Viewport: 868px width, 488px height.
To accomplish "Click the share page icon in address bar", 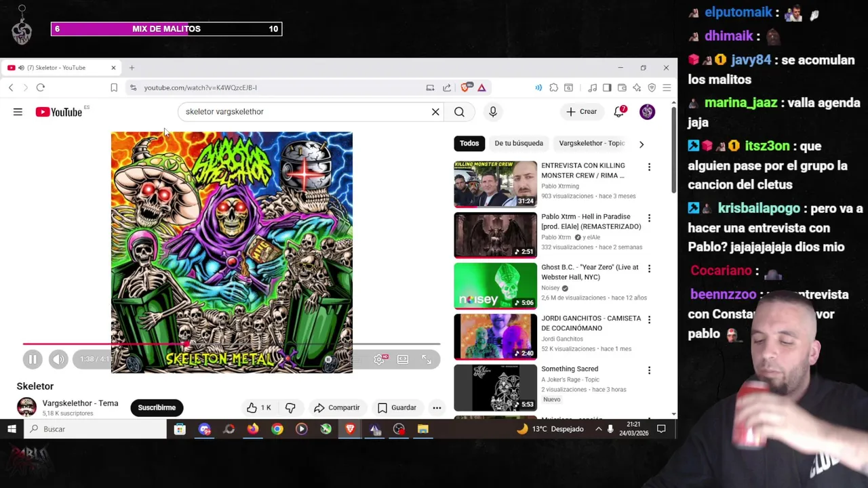I will 447,87.
